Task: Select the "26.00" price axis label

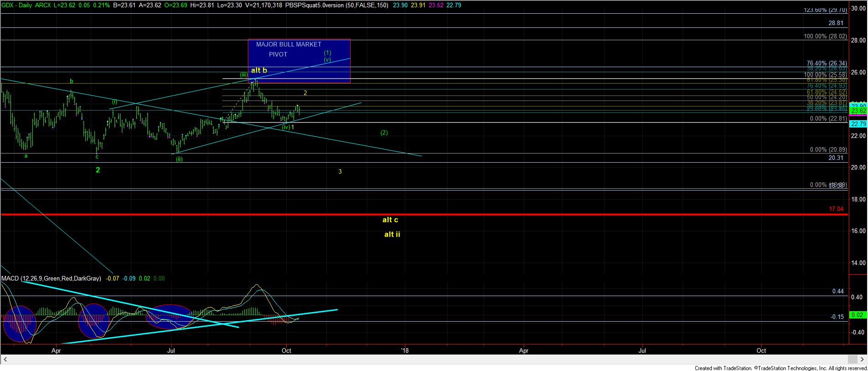Action: (x=858, y=72)
